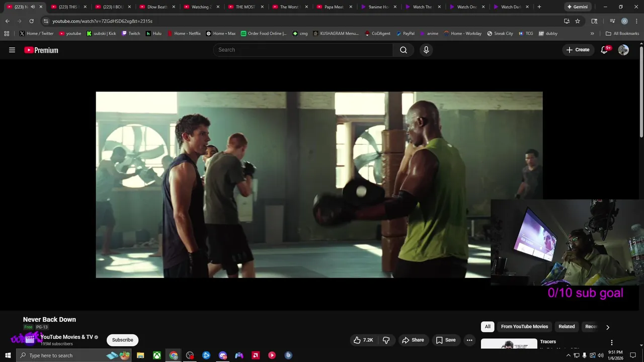This screenshot has width=644, height=362.
Task: Click the browser address bar URL
Action: pos(103,21)
